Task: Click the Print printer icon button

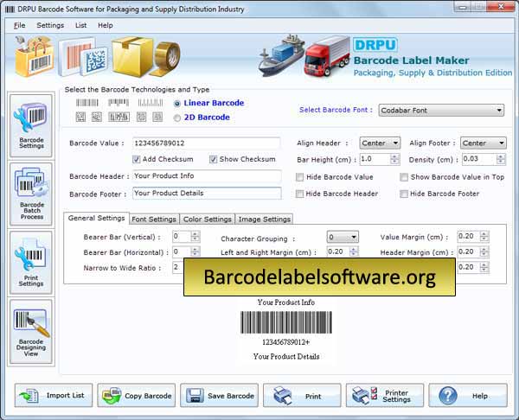Action: [x=302, y=395]
